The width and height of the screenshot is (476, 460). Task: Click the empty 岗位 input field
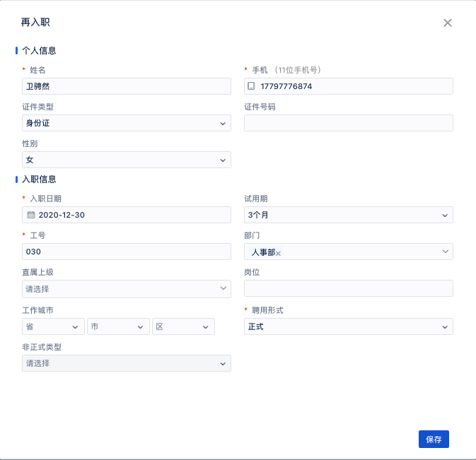tap(349, 288)
